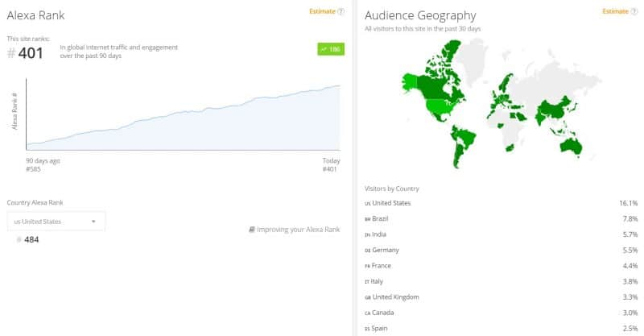Click the dropdown arrow in country selector
644x336 pixels.
pyautogui.click(x=93, y=221)
